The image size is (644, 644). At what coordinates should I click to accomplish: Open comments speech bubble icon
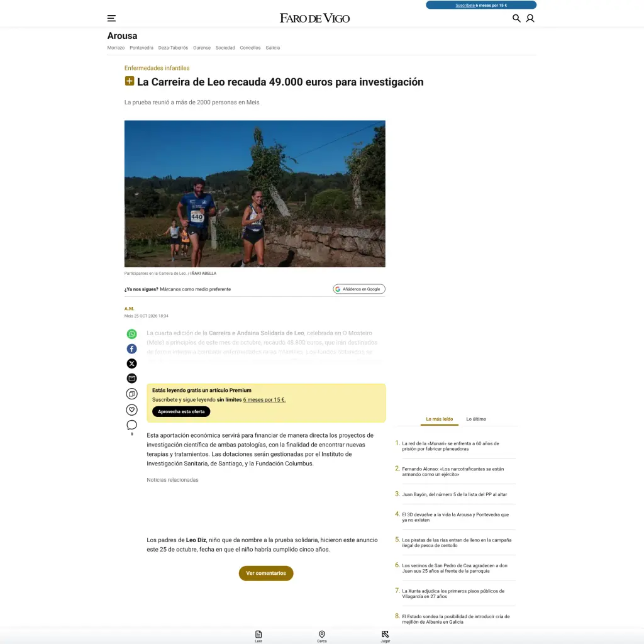pyautogui.click(x=131, y=425)
